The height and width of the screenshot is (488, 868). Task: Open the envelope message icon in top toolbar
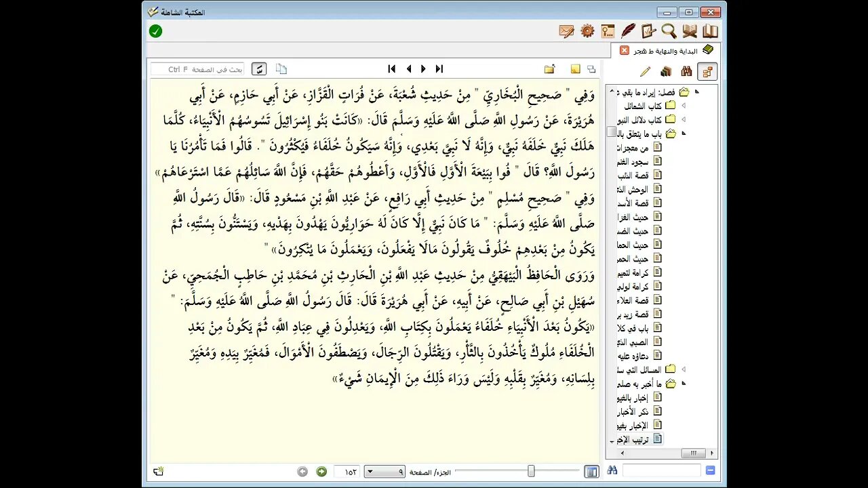pos(567,31)
